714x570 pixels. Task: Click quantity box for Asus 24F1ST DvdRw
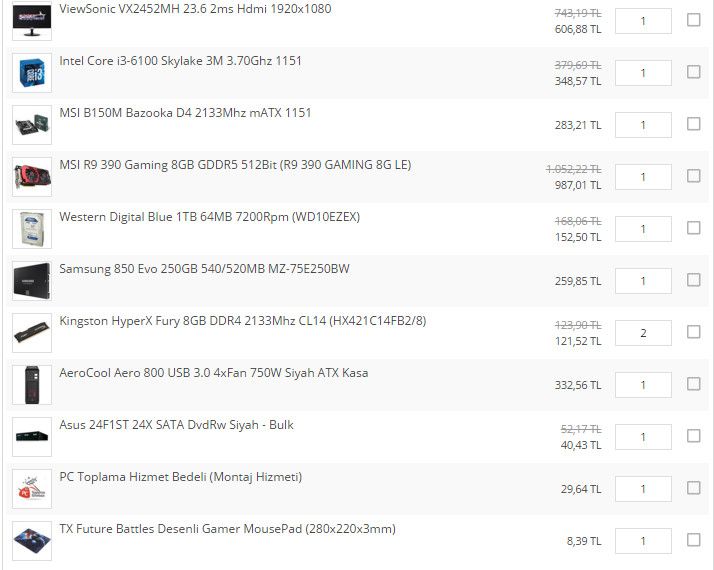point(643,437)
